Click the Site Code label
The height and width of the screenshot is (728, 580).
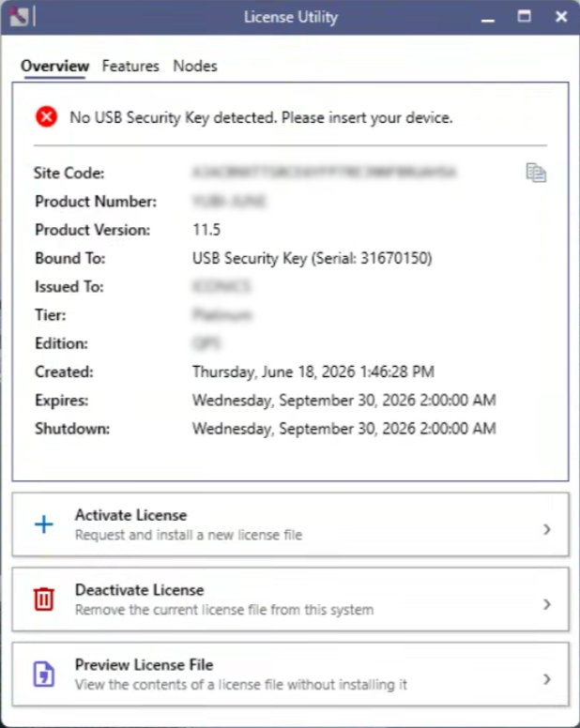tap(69, 174)
